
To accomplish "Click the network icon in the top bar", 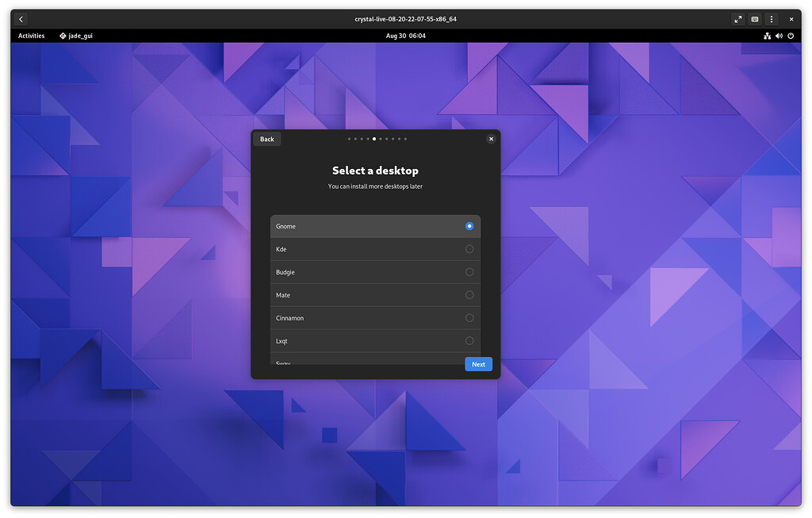I will coord(767,36).
